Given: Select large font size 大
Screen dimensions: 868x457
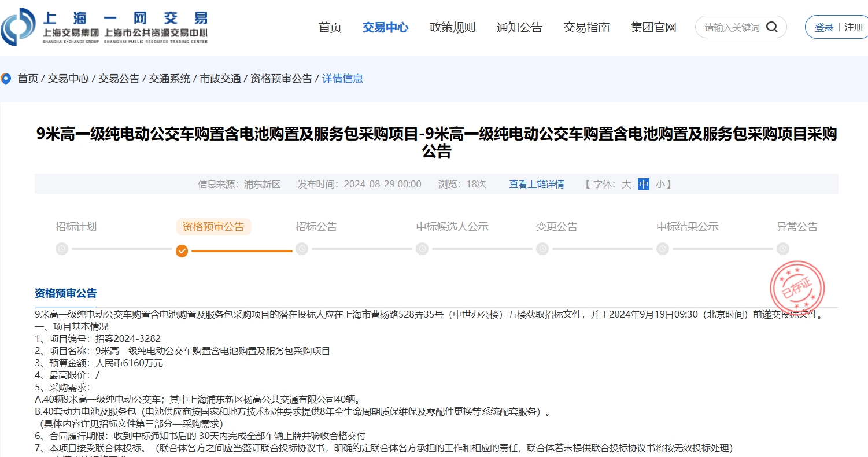Looking at the screenshot, I should pos(626,185).
